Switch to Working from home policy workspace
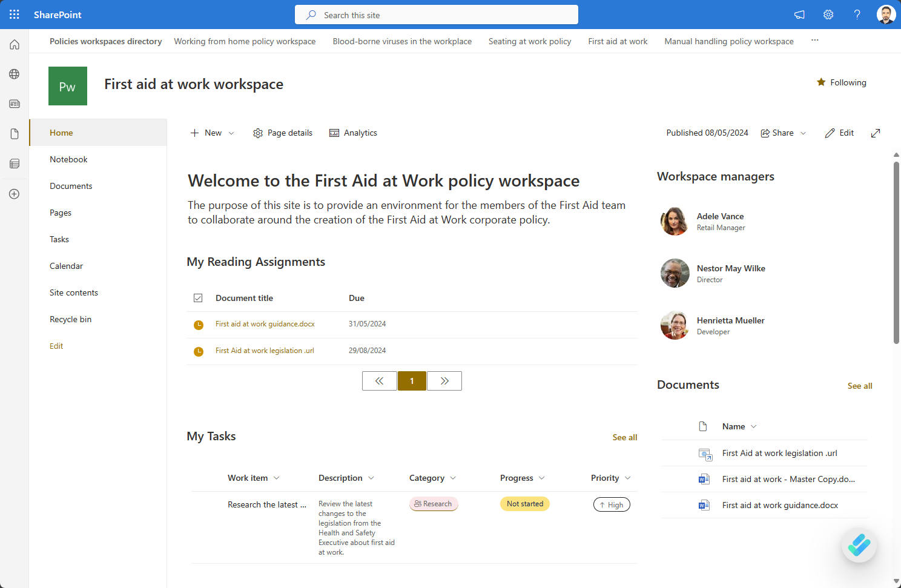Viewport: 901px width, 588px height. [245, 41]
